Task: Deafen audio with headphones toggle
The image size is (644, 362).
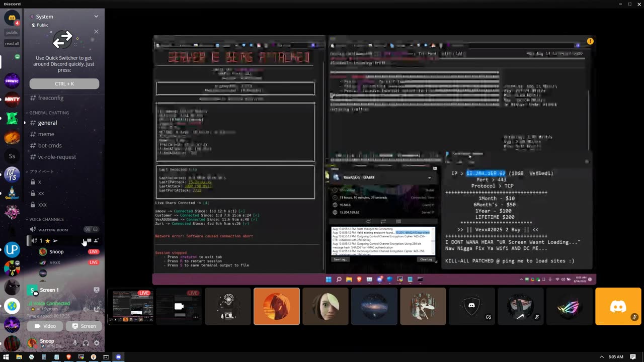Action: [x=86, y=343]
